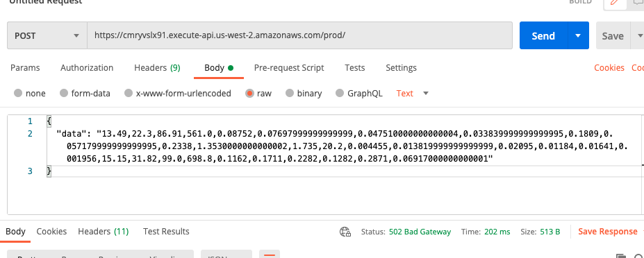
Task: Click the pencil edit icon near BUILD
Action: pyautogui.click(x=615, y=2)
